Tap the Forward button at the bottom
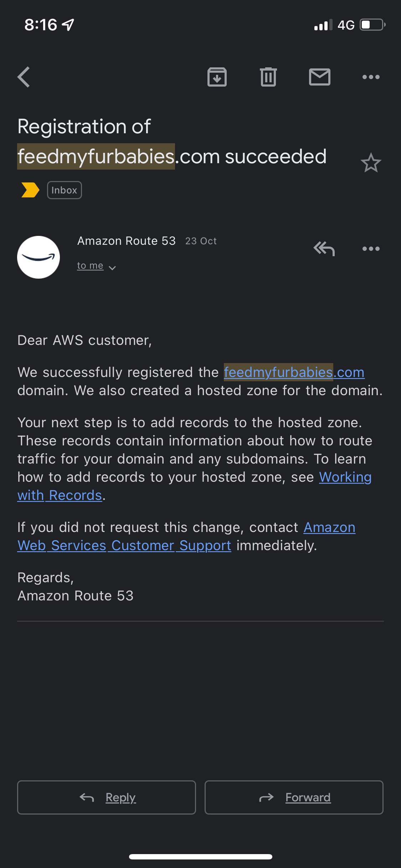 tap(294, 797)
